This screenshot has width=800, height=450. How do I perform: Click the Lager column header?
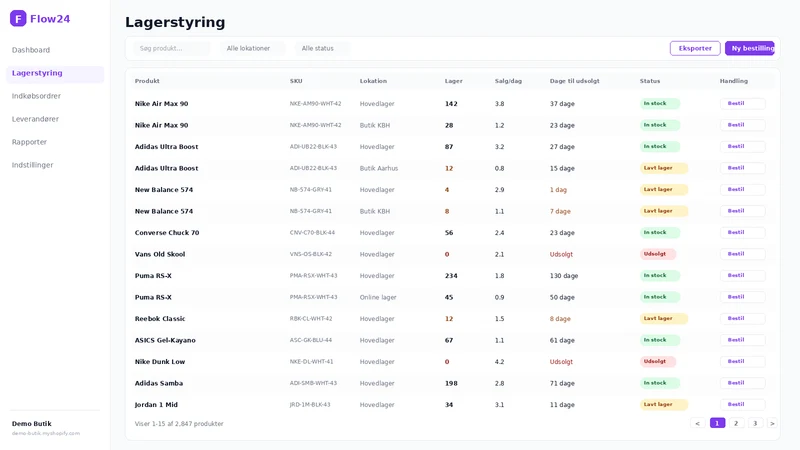click(x=454, y=81)
